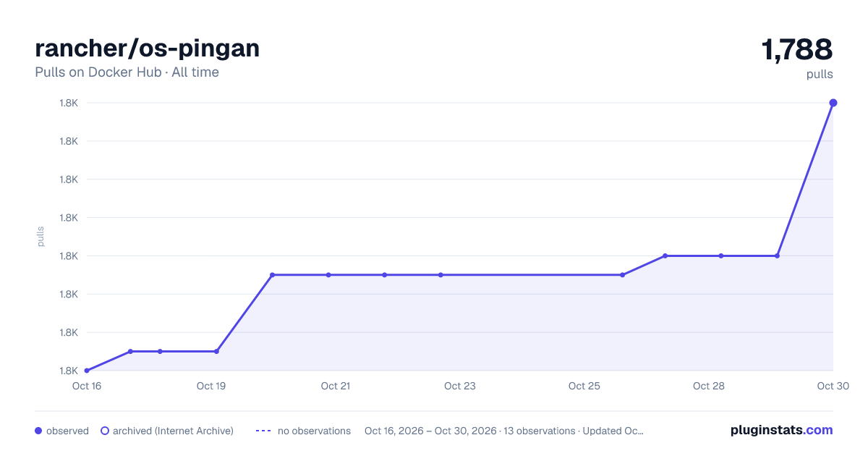Click the Oct 16 axis label
This screenshot has width=868, height=456.
tap(87, 386)
